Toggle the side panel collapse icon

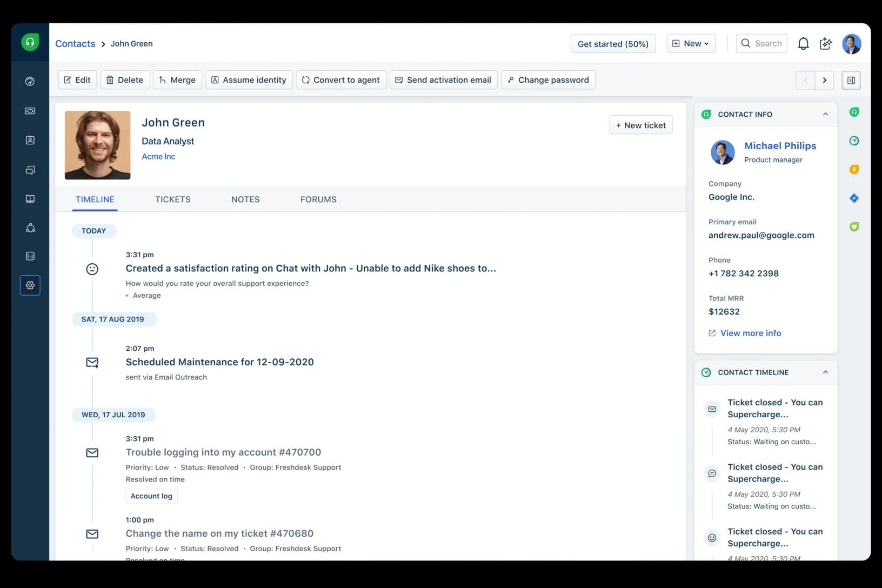(x=851, y=80)
